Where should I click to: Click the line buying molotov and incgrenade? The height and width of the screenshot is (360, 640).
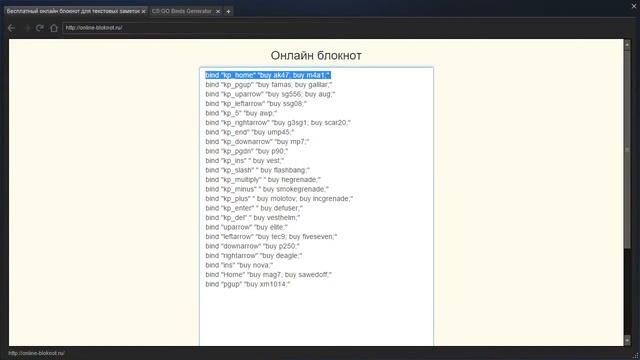click(x=279, y=199)
